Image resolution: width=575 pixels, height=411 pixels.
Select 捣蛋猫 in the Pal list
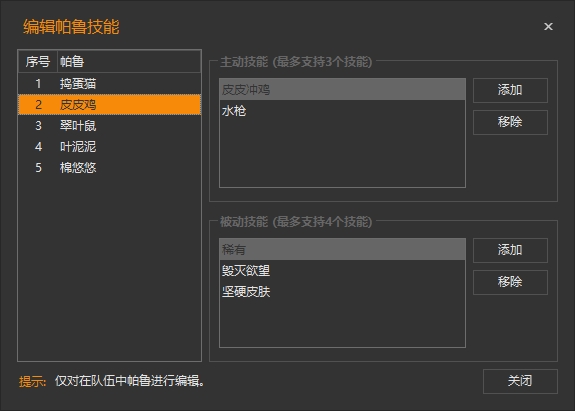coord(109,84)
